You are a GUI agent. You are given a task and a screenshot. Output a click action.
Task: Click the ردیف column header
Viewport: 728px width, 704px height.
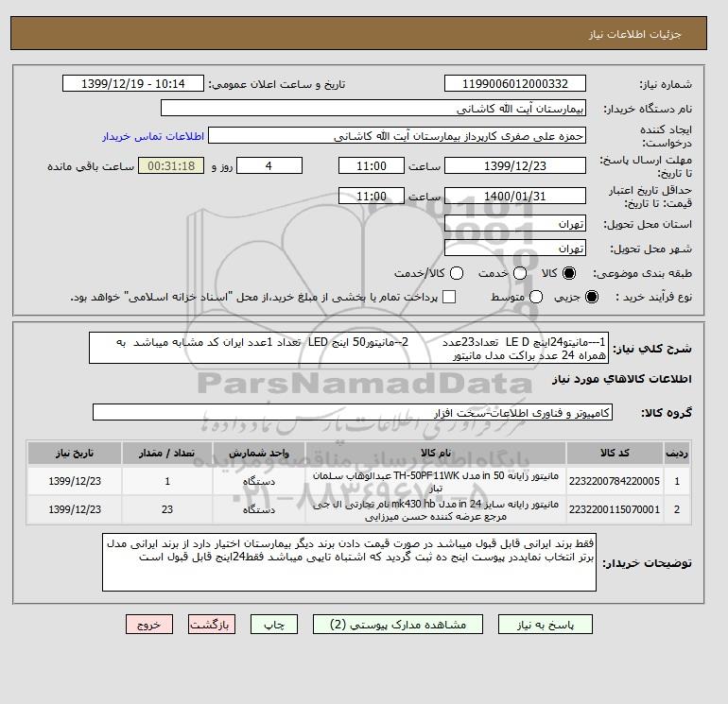click(x=676, y=453)
